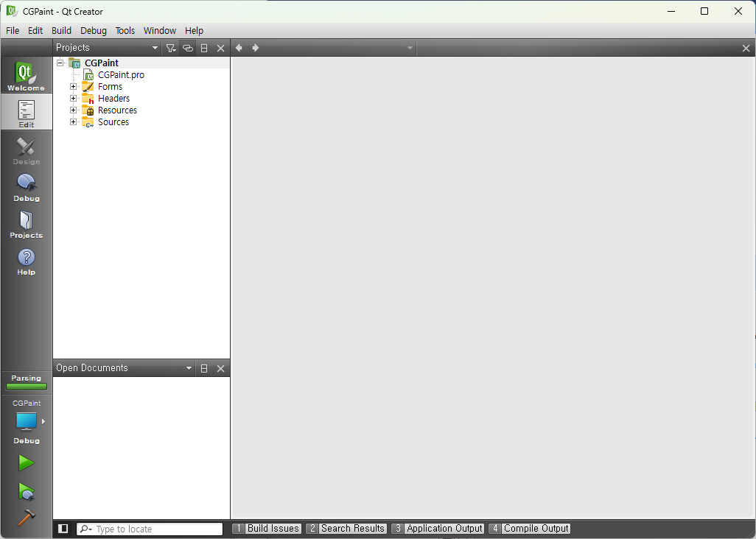
Task: Open the Welcome mode
Action: 26,76
